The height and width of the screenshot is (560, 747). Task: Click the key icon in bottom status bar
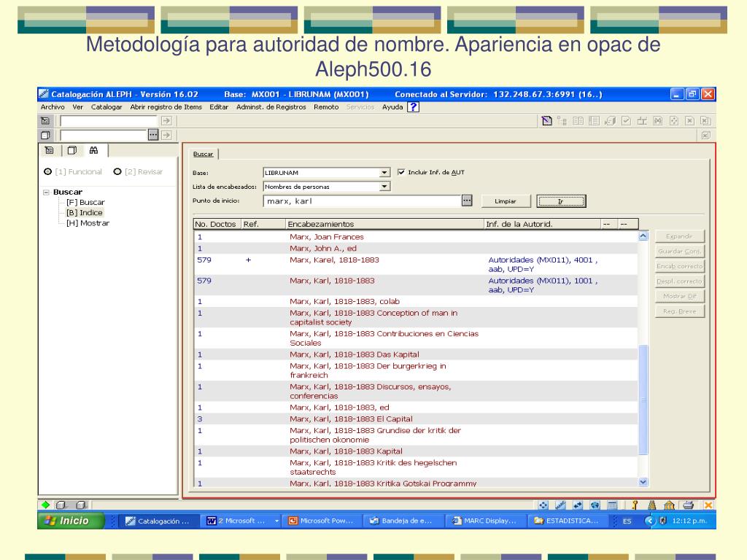click(635, 505)
